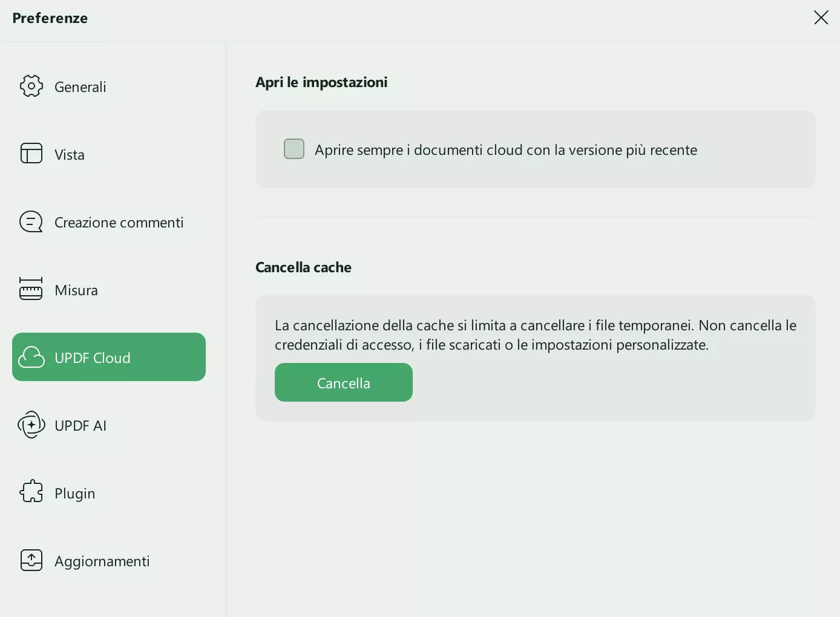The image size is (840, 617).
Task: Switch to the Generali section
Action: [x=80, y=87]
